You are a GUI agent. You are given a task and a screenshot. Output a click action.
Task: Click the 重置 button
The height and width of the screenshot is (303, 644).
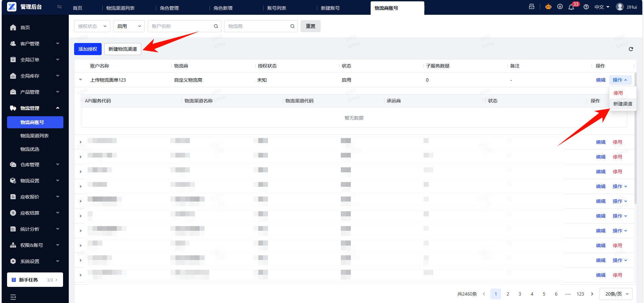[x=311, y=26]
